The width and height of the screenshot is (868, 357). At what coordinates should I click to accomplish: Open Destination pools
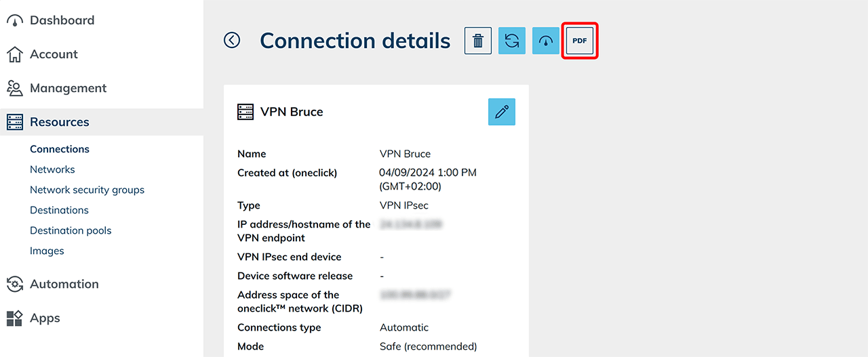[71, 230]
